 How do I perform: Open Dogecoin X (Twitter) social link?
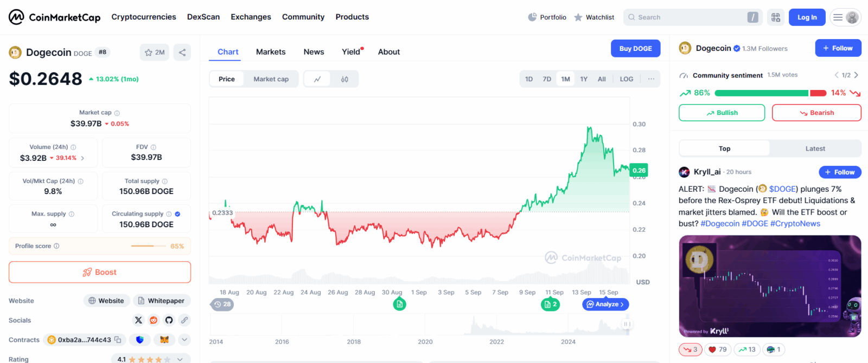tap(138, 320)
